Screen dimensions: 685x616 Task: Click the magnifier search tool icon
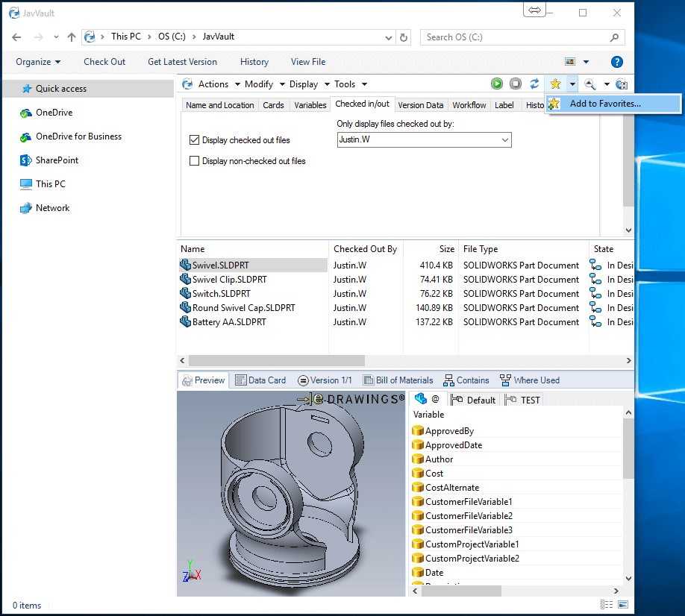click(x=589, y=84)
